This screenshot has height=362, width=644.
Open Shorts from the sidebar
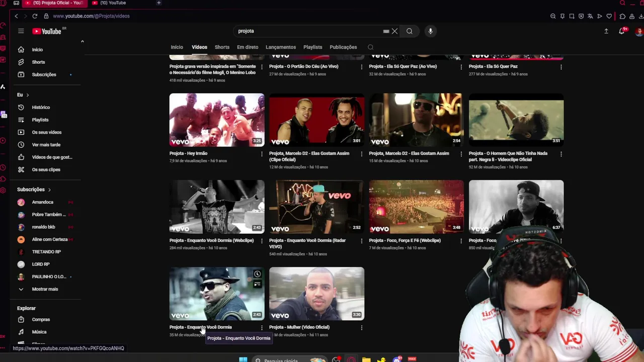(38, 62)
